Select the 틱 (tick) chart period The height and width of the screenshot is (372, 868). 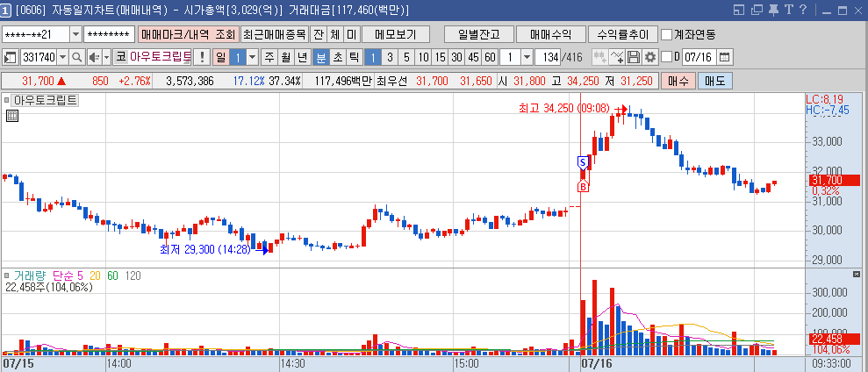[x=354, y=57]
